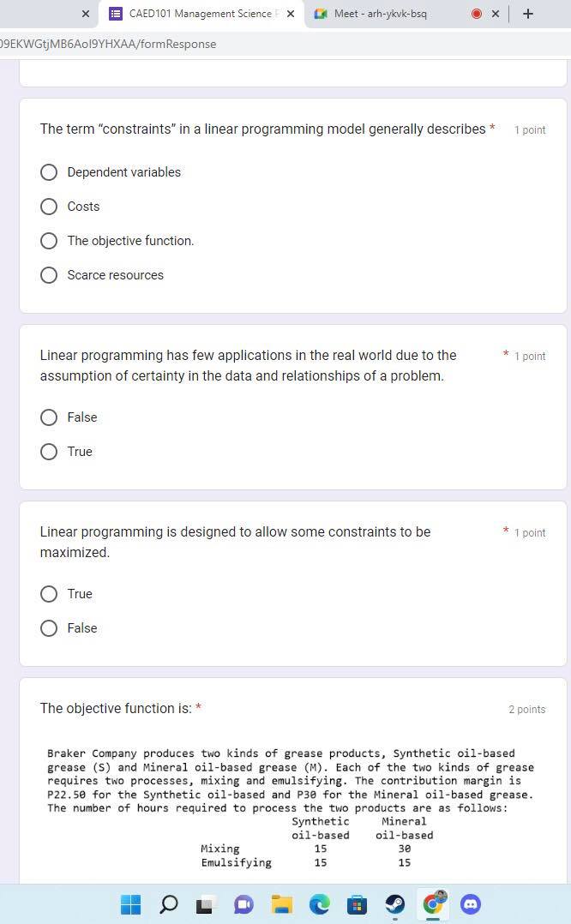This screenshot has width=571, height=924.
Task: Open the Windows Start menu
Action: (130, 904)
